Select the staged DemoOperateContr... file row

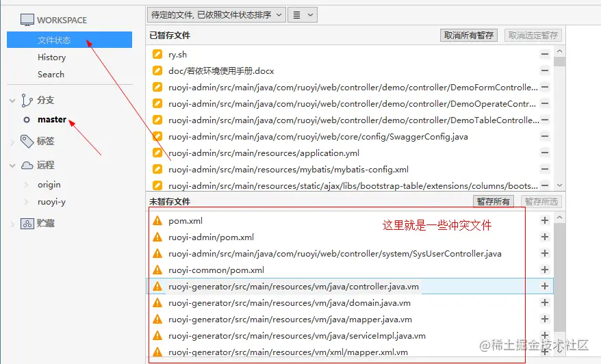point(350,103)
